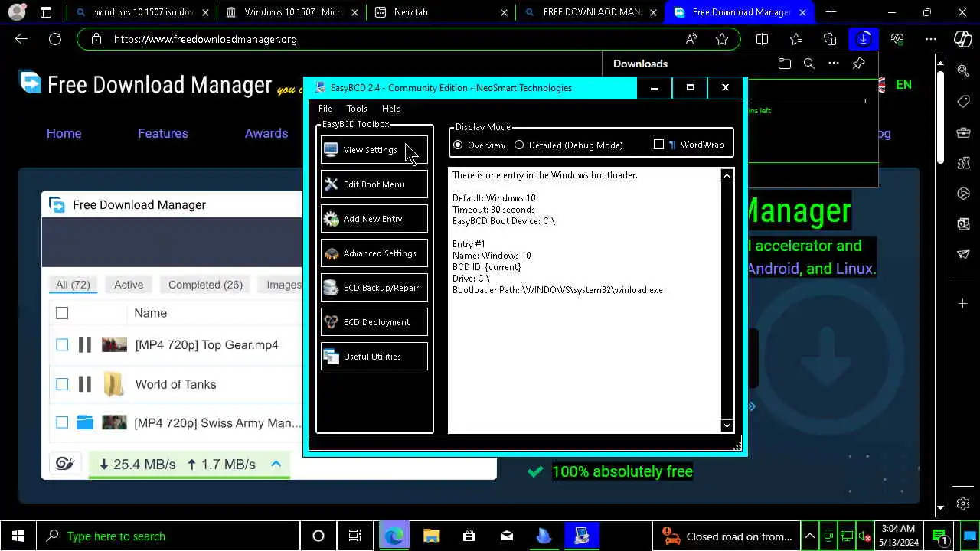Screen dimensions: 980x551
Task: Open Useful Utilities in EasyBCD
Action: coord(374,357)
